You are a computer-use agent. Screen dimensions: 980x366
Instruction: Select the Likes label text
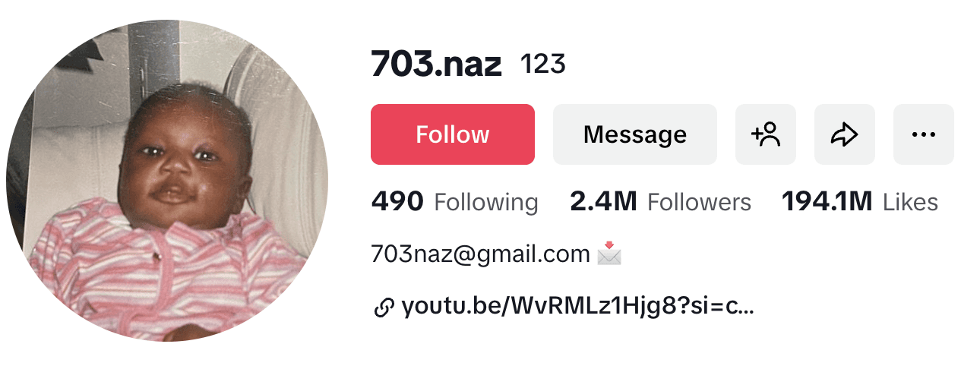[x=910, y=203]
